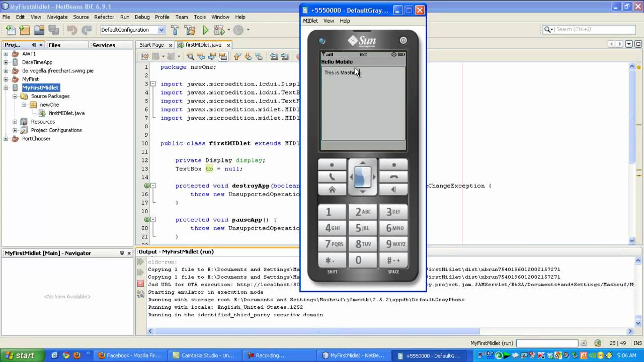
Task: Click the rerun arrow in Output panel
Action: coord(140,262)
